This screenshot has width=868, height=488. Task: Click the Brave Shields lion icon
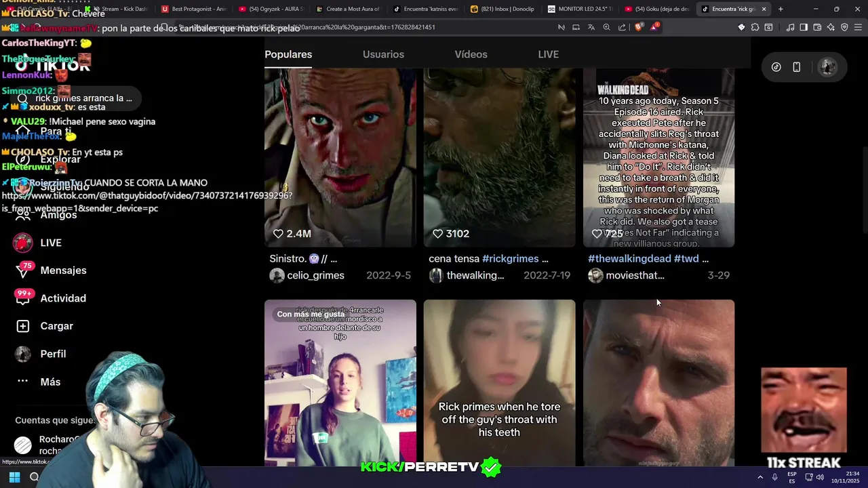639,27
